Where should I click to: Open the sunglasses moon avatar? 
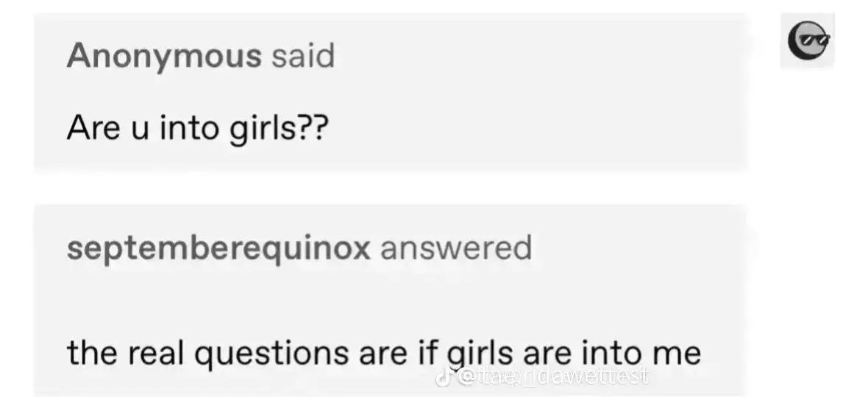[808, 40]
